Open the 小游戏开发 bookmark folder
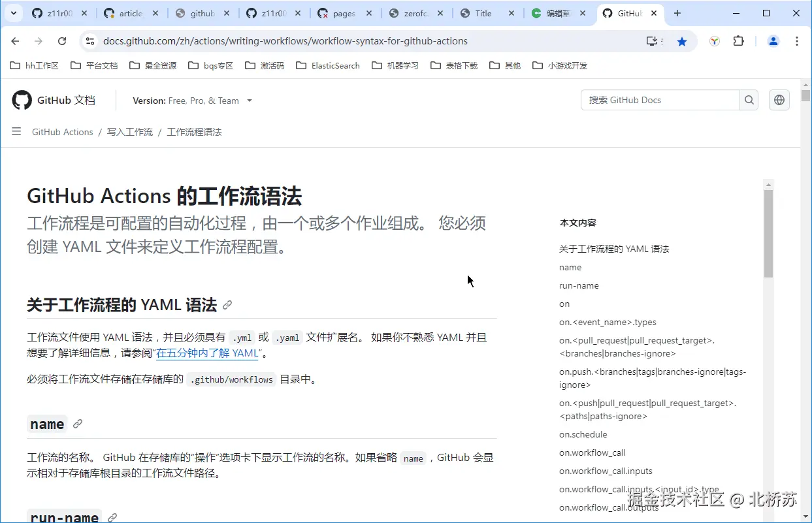 [x=560, y=65]
